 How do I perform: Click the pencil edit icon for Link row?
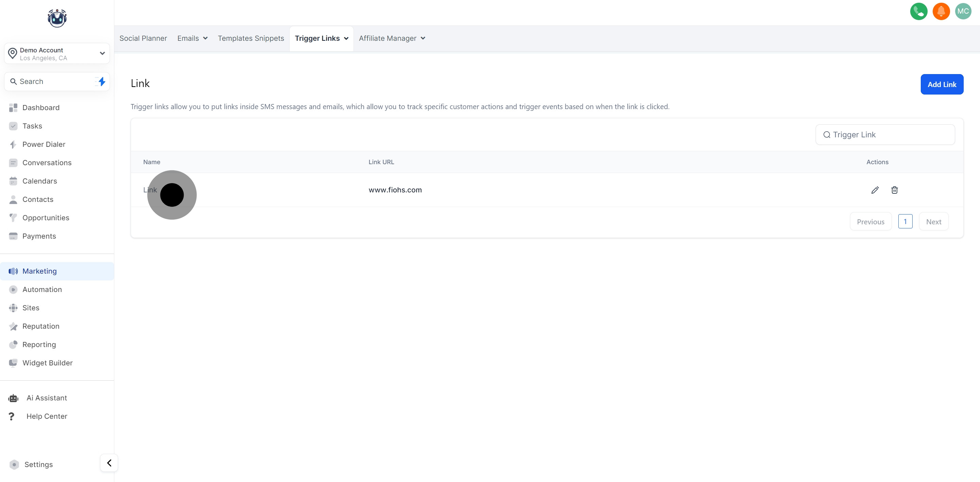tap(875, 190)
